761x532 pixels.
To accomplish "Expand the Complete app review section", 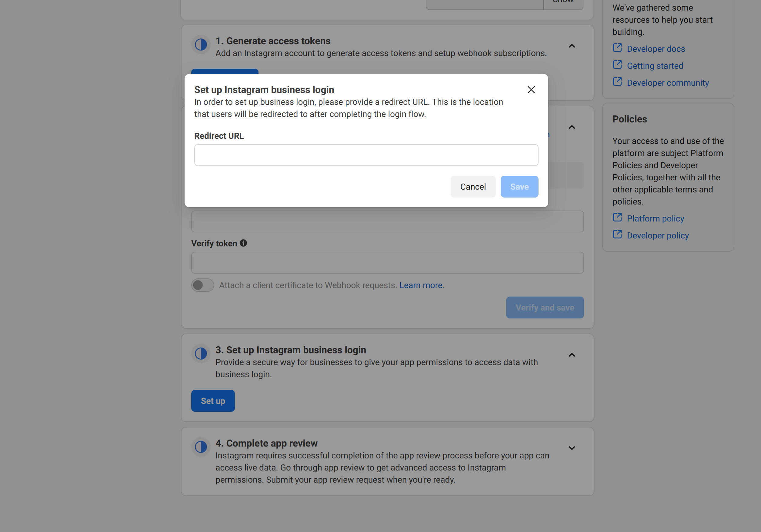I will (x=572, y=447).
